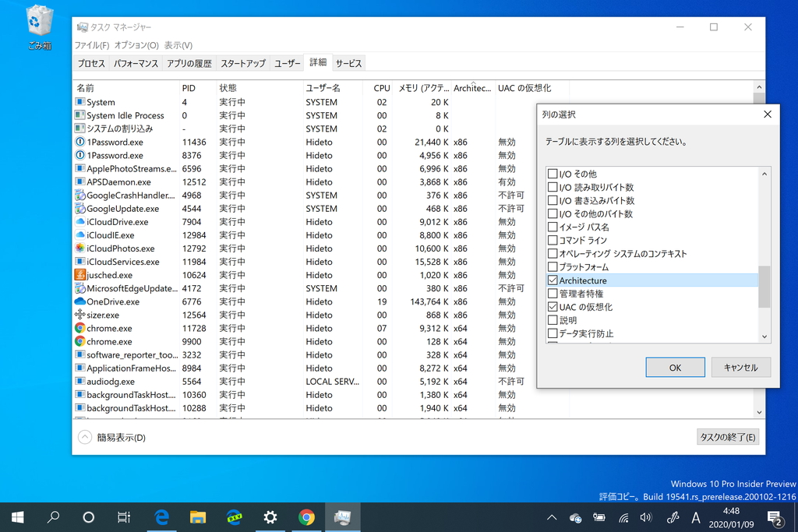Sort by the Architec... column header
The height and width of the screenshot is (532, 798).
point(472,88)
